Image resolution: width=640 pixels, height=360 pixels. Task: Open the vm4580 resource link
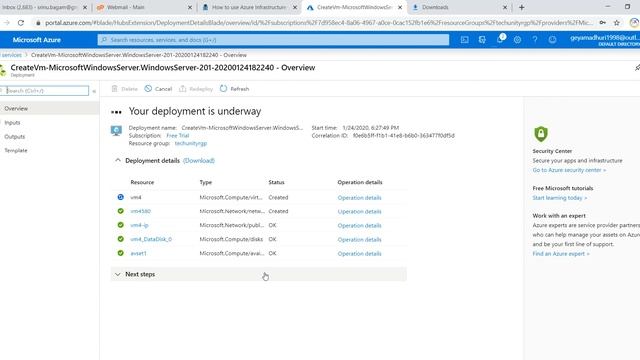140,211
